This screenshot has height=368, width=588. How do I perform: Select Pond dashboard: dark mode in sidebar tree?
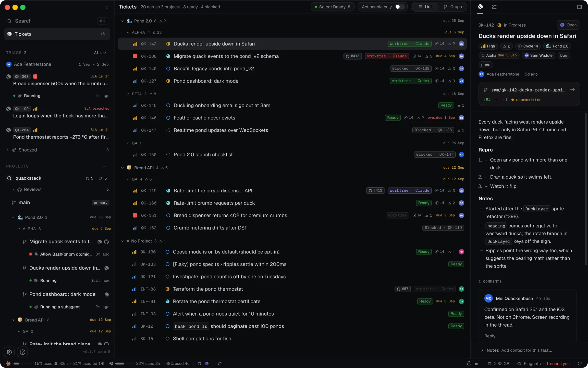point(62,294)
